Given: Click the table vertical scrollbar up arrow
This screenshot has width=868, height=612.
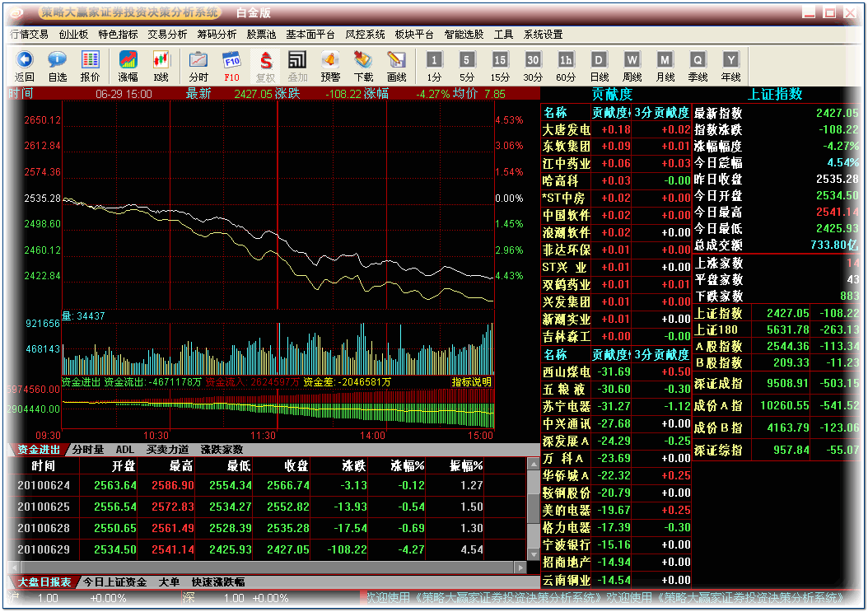Looking at the screenshot, I should tap(533, 464).
